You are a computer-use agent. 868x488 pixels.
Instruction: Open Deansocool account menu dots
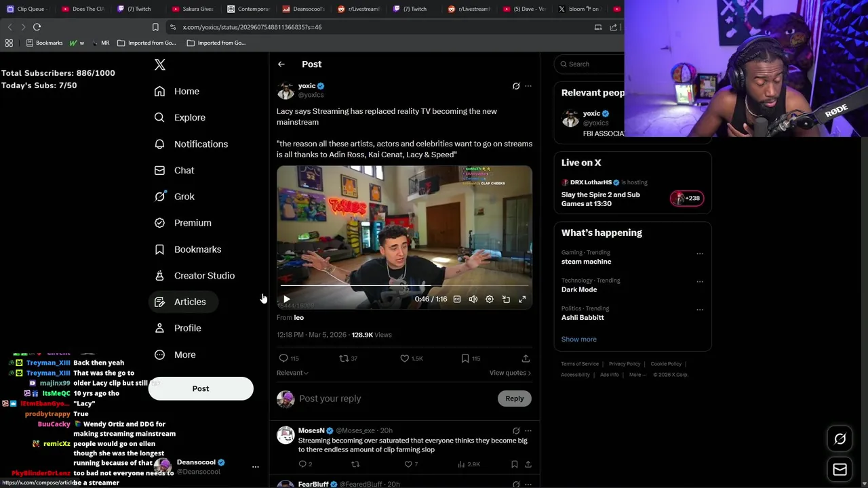point(256,467)
